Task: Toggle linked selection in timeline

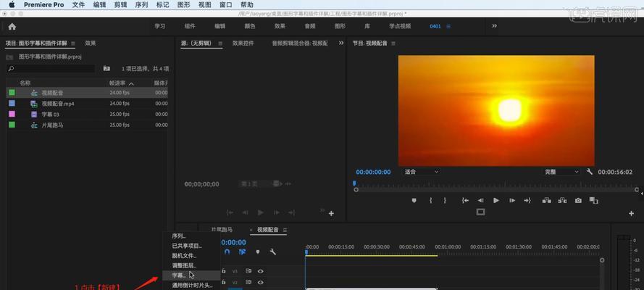Action: (243, 252)
